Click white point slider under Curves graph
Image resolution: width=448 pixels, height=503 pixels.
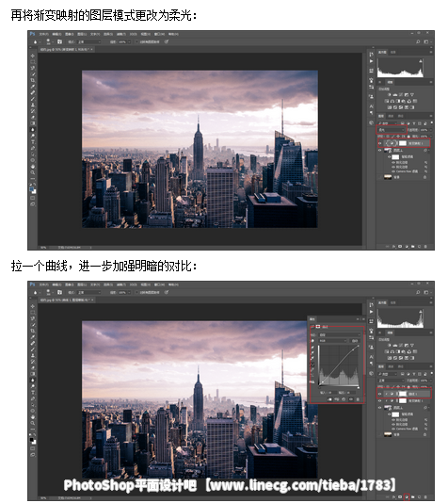coord(359,388)
